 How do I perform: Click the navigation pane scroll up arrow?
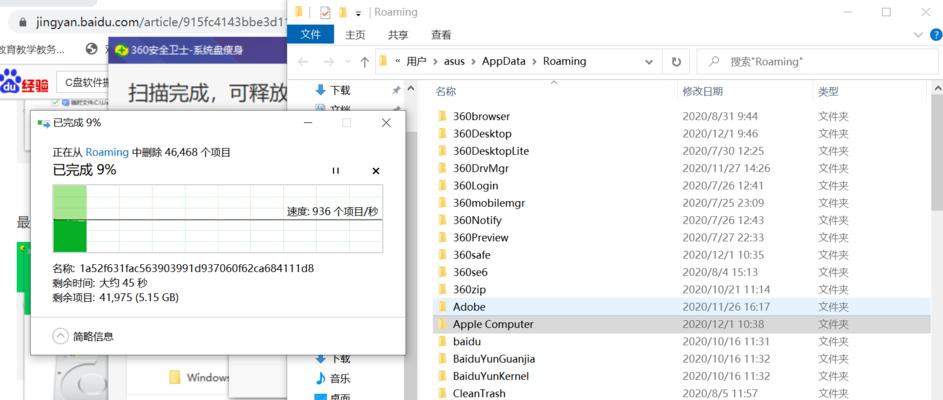[411, 90]
